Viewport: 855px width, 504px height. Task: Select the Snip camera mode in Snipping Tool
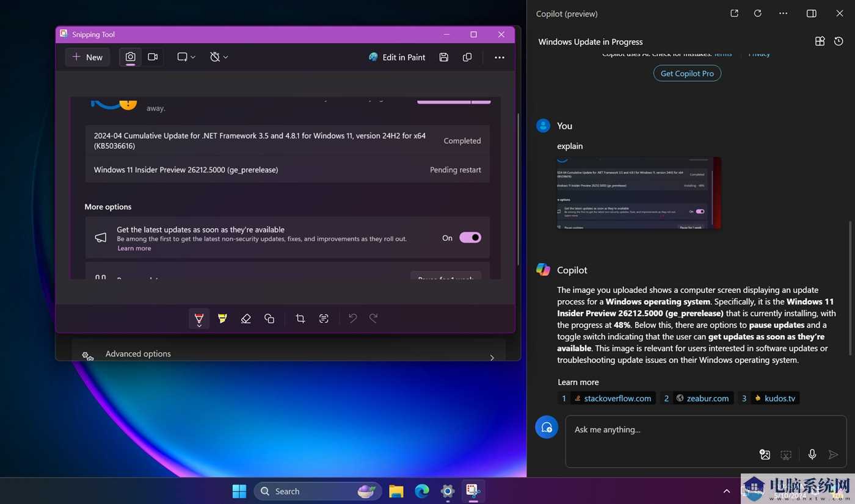130,57
